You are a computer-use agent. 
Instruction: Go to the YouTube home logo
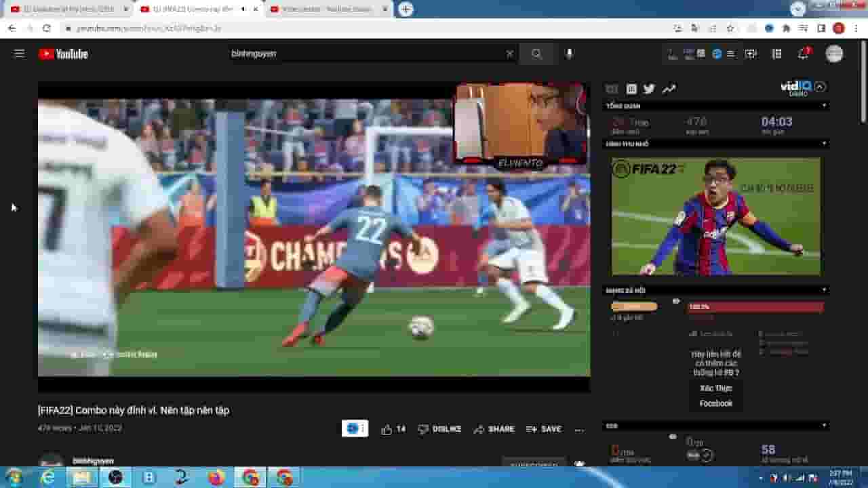(63, 54)
